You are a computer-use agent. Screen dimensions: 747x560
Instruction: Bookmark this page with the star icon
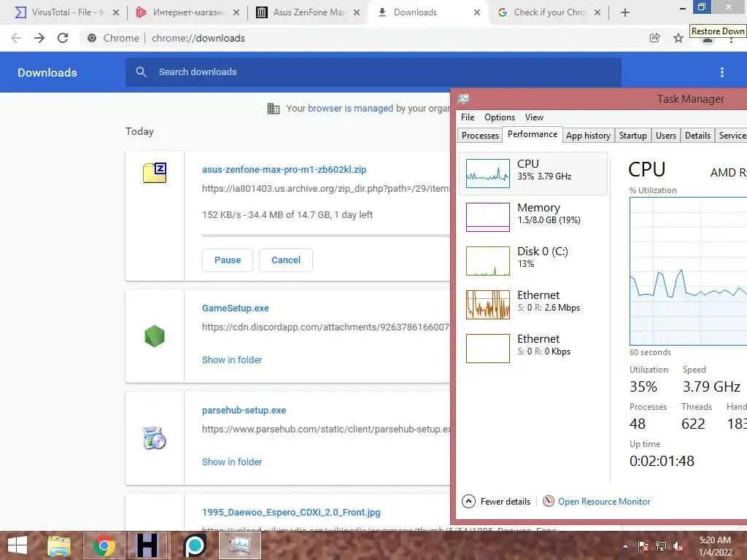pos(678,38)
